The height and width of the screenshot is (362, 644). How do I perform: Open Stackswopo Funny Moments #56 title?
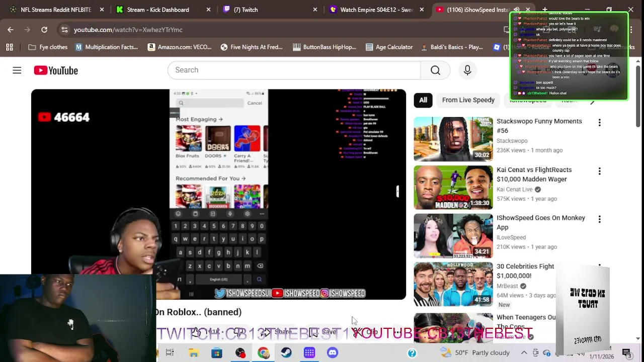(x=539, y=126)
